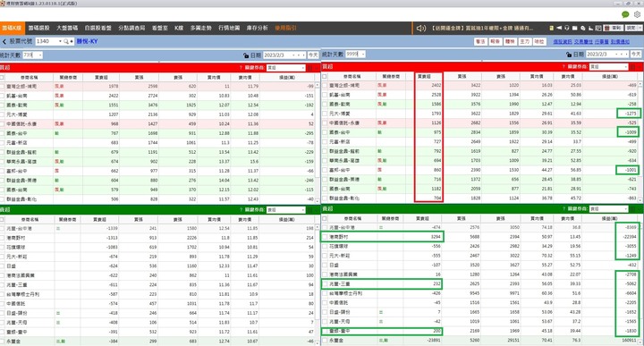
Task: Open the 分點調查局 tab
Action: click(131, 28)
